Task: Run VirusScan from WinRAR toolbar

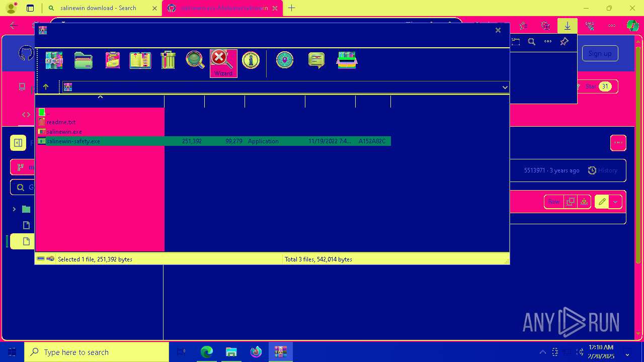Action: (285, 60)
